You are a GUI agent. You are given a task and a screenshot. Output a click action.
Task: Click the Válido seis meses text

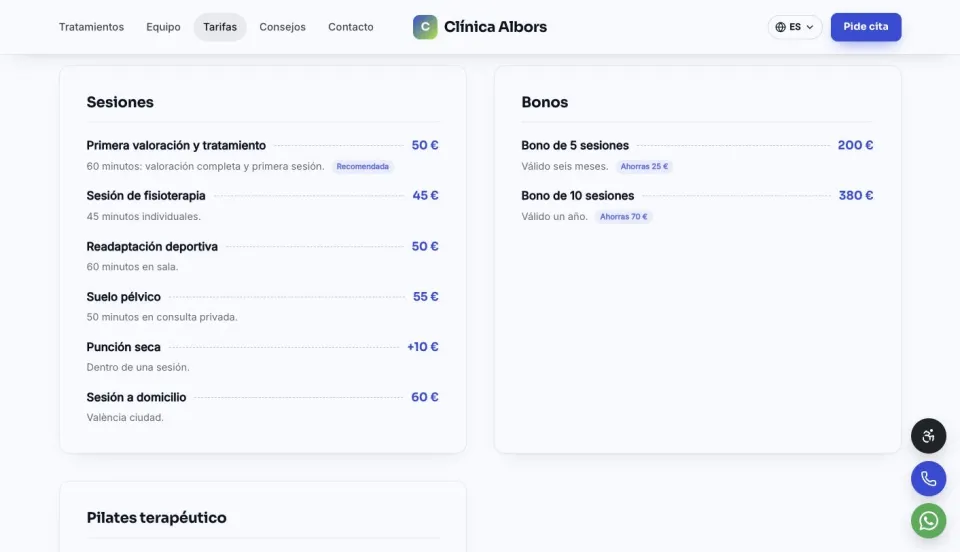(564, 166)
